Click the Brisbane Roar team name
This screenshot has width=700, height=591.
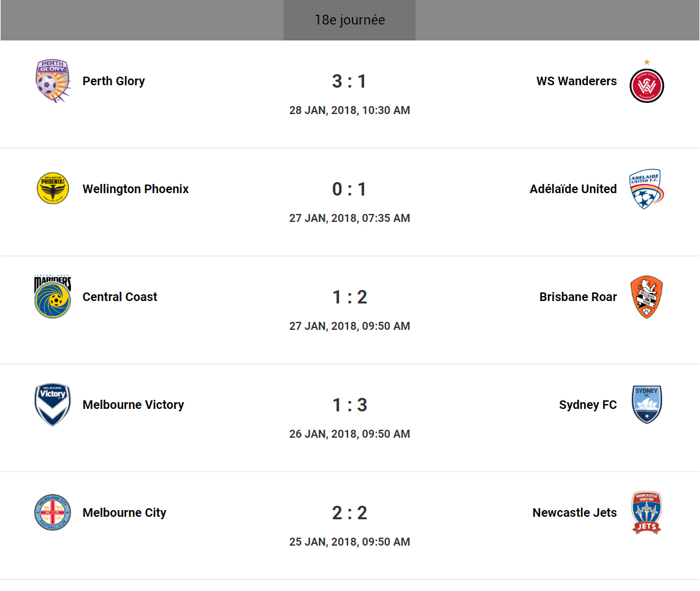(578, 297)
